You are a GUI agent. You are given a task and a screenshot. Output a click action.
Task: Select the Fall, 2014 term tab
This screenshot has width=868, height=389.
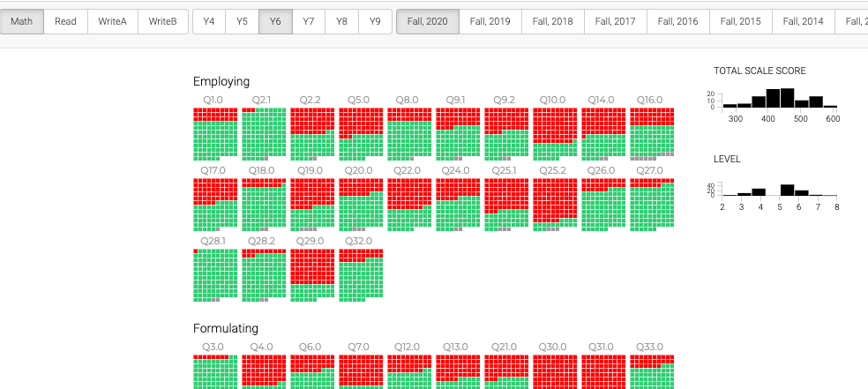click(x=803, y=21)
